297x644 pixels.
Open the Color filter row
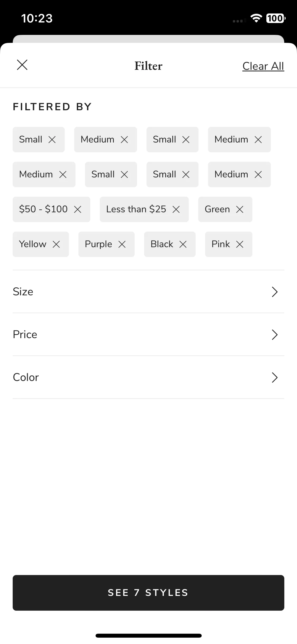[x=148, y=378]
